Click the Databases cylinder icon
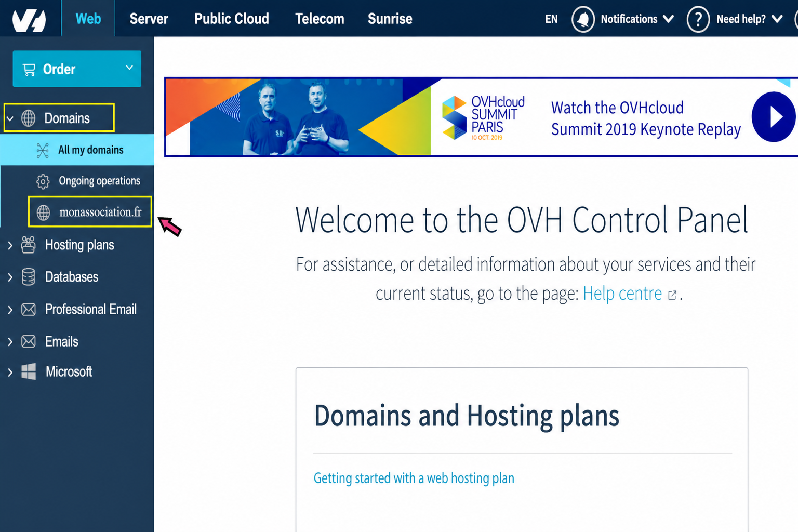This screenshot has height=532, width=798. point(29,277)
